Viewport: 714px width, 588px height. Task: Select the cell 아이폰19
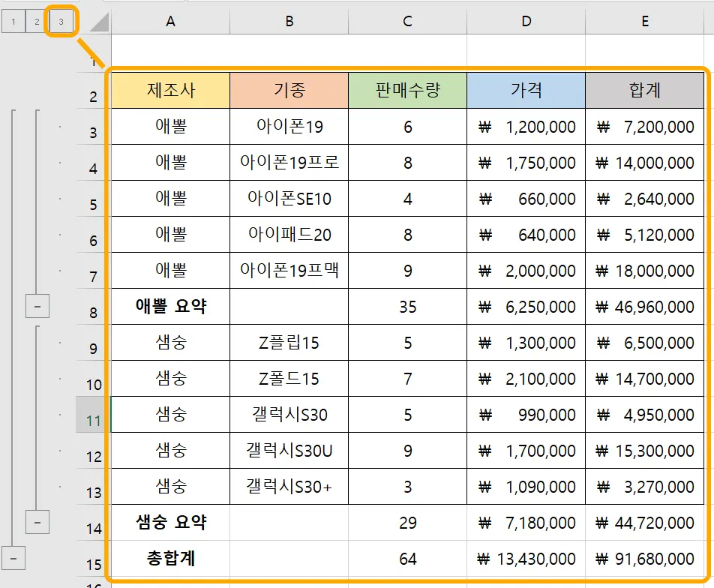[x=289, y=127]
